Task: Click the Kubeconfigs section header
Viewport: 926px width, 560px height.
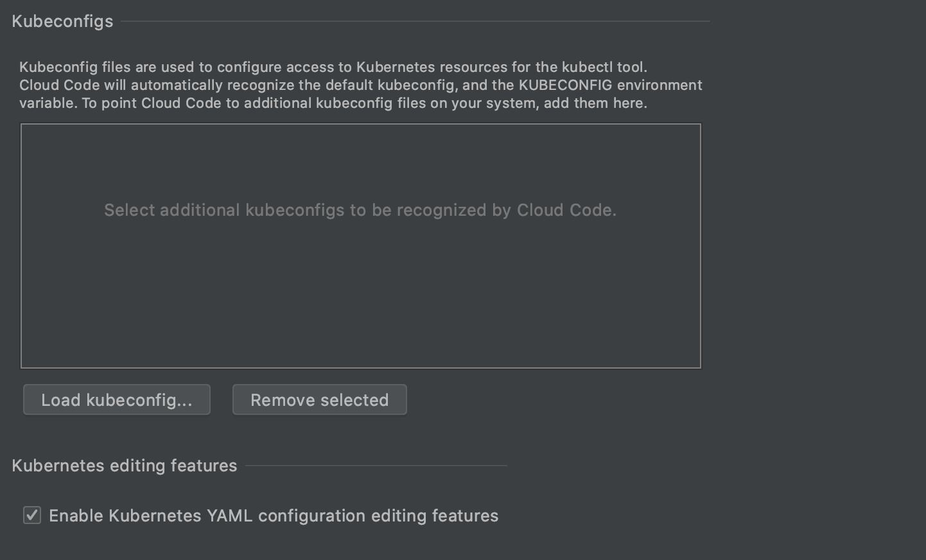Action: (x=62, y=21)
